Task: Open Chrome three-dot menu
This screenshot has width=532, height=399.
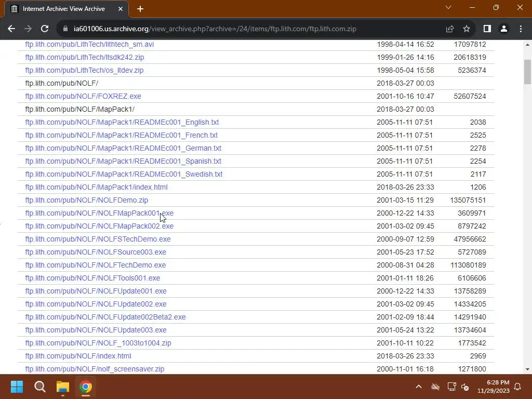Action: click(521, 29)
